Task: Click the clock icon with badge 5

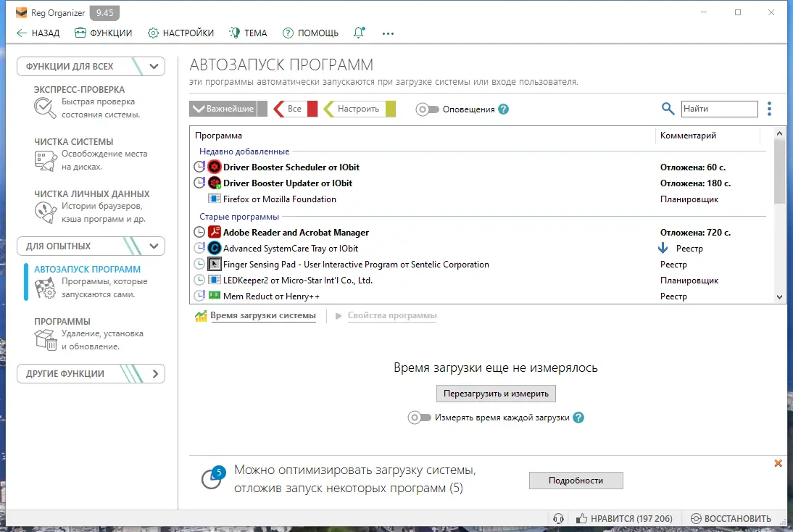Action: [212, 478]
